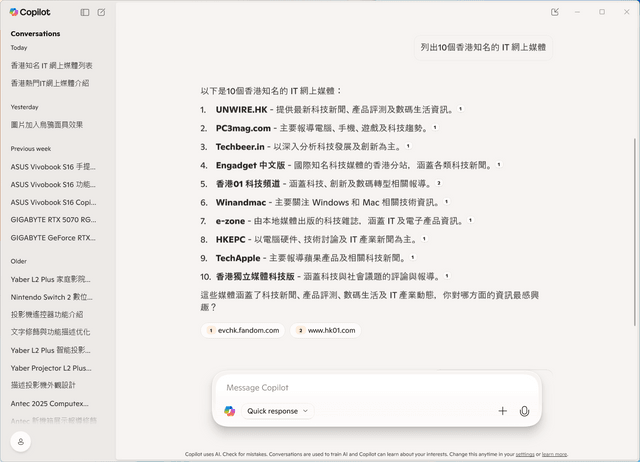Open the account profile icon
The image size is (640, 462).
point(21,442)
